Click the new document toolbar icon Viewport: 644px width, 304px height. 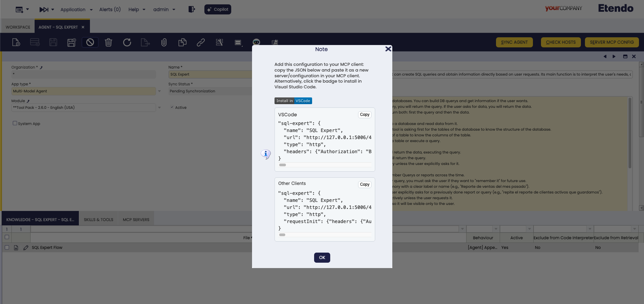(x=16, y=42)
